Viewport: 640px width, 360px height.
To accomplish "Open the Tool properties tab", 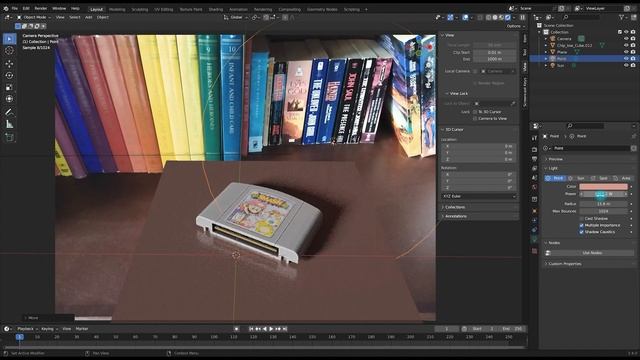I will click(535, 138).
